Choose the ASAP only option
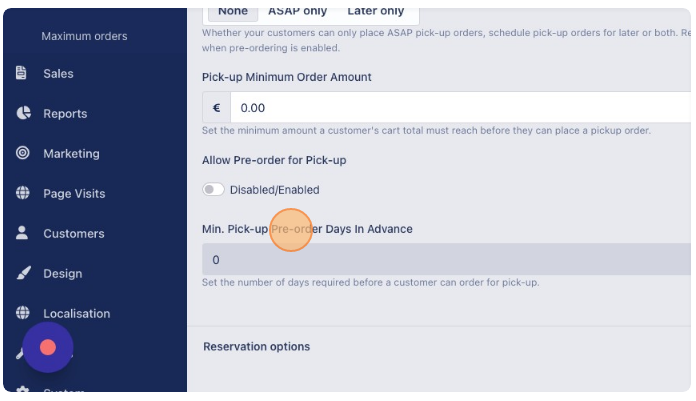Image resolution: width=696 pixels, height=401 pixels. click(297, 12)
